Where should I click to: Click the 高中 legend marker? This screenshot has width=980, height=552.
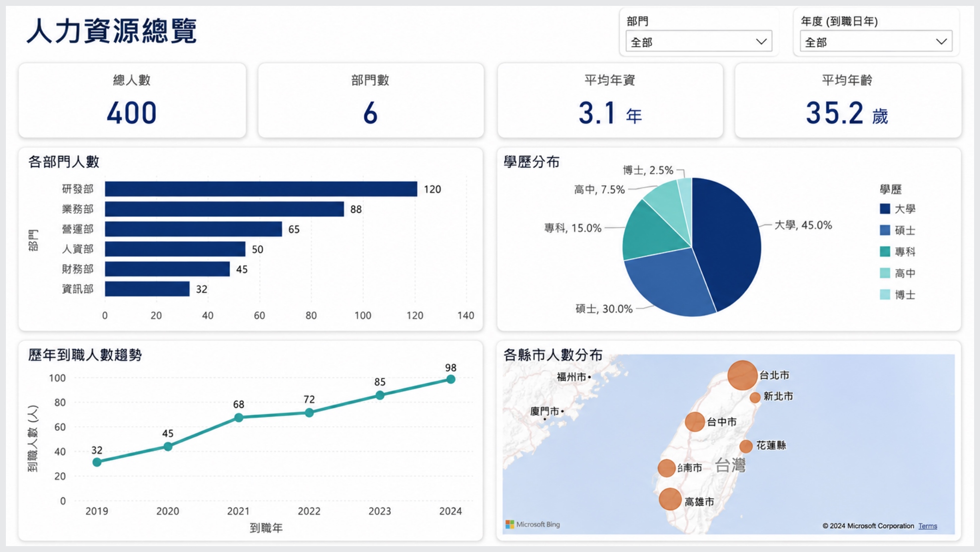pos(885,273)
